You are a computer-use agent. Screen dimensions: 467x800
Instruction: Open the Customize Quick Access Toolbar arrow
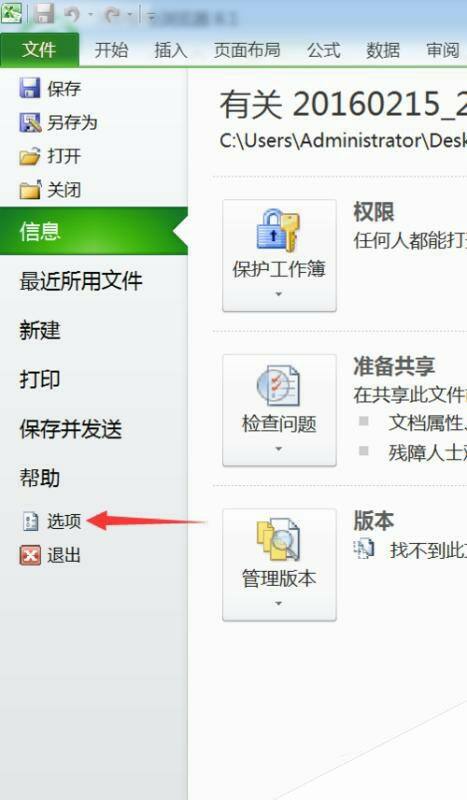(x=151, y=16)
